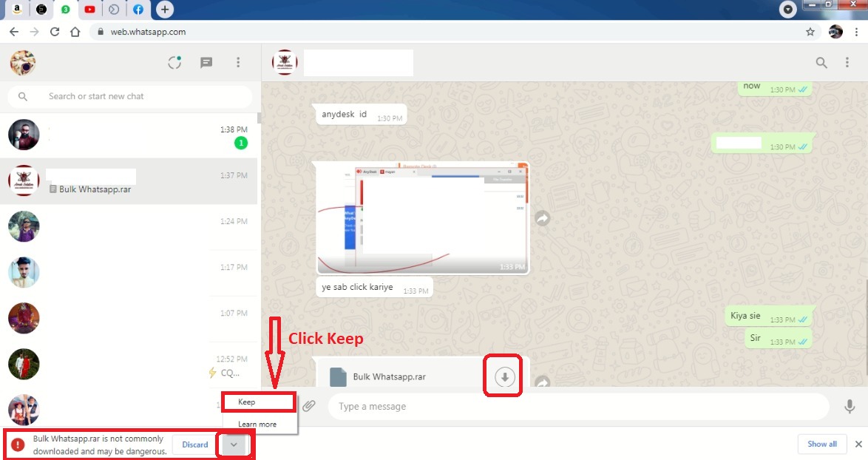
Task: Open the AnyDesk screenshot image in chat
Action: 422,217
